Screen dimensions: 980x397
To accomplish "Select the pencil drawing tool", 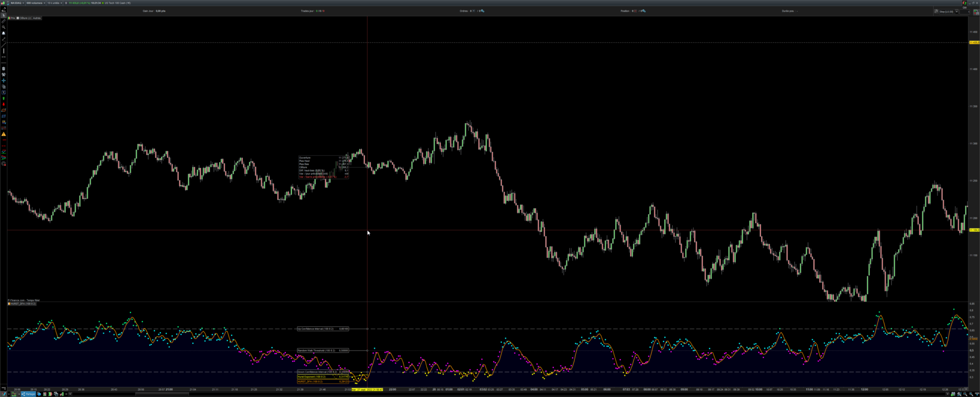I will pyautogui.click(x=3, y=10).
